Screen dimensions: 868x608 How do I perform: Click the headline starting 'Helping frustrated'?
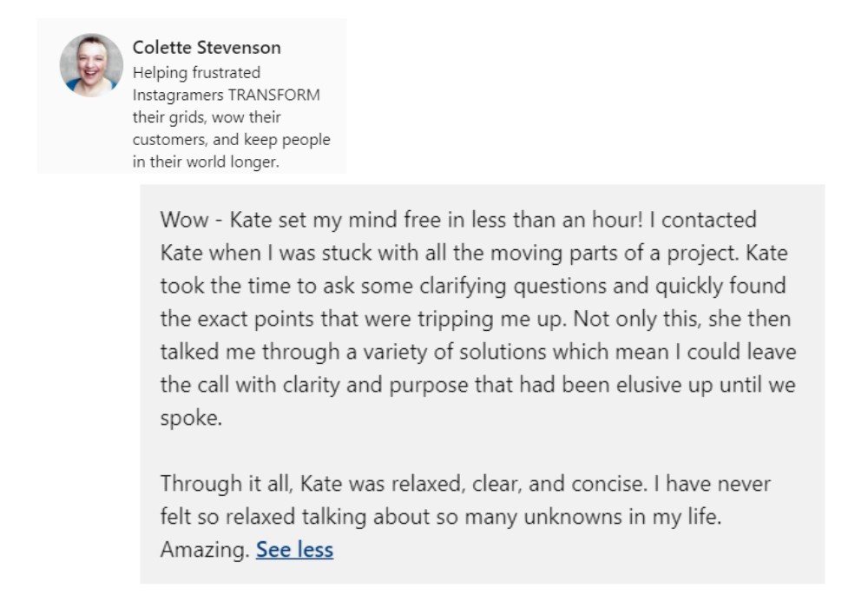click(x=196, y=73)
